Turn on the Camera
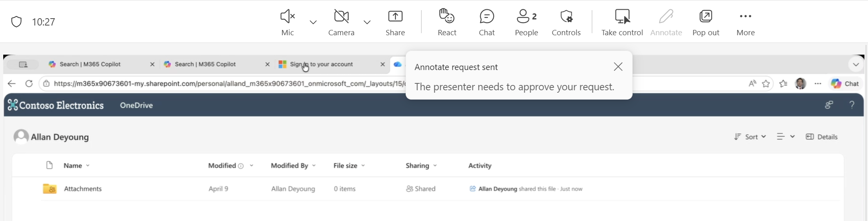868x221 pixels. pos(341,22)
